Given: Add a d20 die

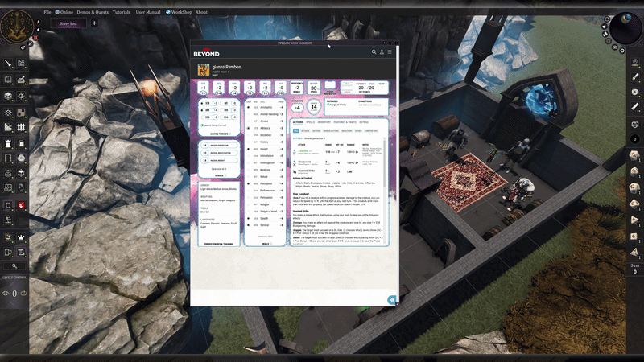Looking at the screenshot, I should (634, 155).
